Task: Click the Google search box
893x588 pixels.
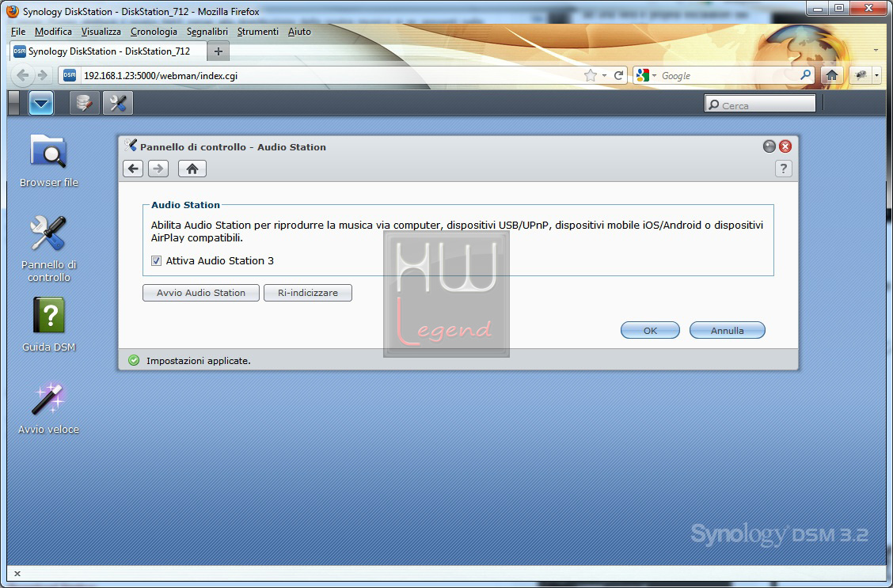Action: [x=729, y=75]
